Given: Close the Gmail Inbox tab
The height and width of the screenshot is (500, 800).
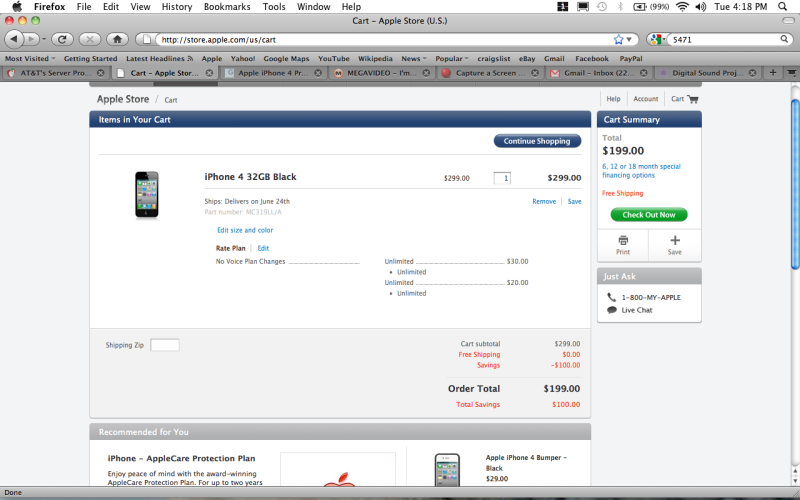Looking at the screenshot, I should click(643, 73).
